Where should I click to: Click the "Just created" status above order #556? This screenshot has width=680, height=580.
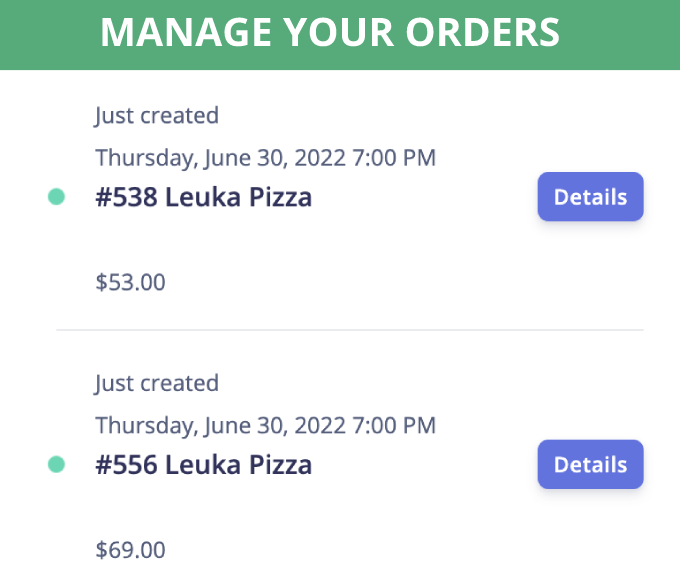[156, 383]
